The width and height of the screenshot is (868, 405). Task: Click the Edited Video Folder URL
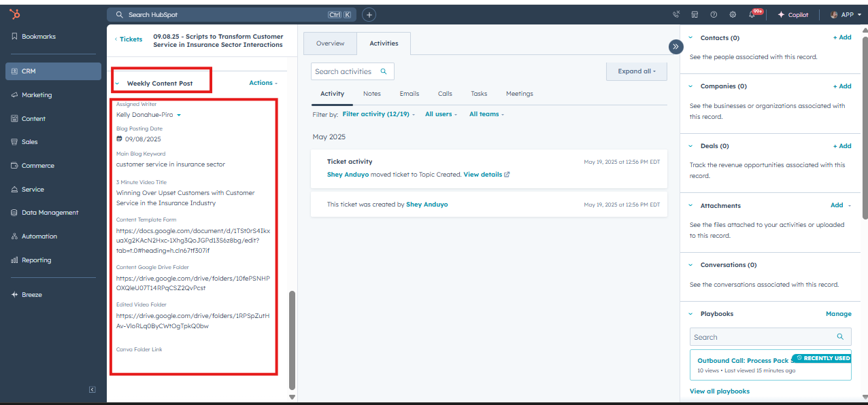point(193,321)
